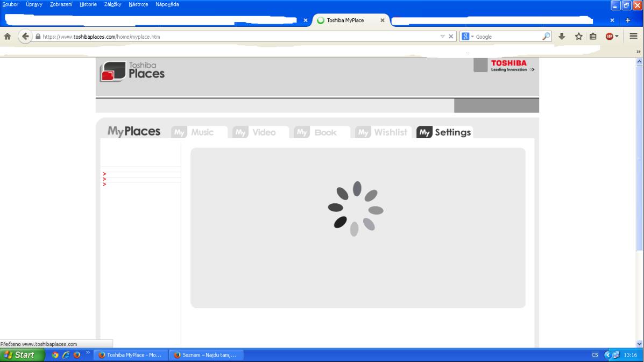The image size is (644, 362).
Task: Switch to My Music tab
Action: [199, 132]
